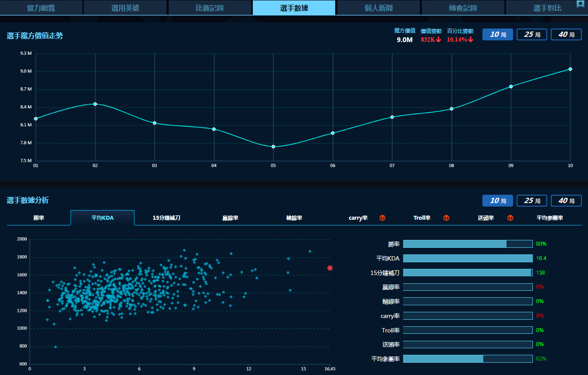The width and height of the screenshot is (588, 375).
Task: Click the help icon beside carry率
Action: click(382, 218)
